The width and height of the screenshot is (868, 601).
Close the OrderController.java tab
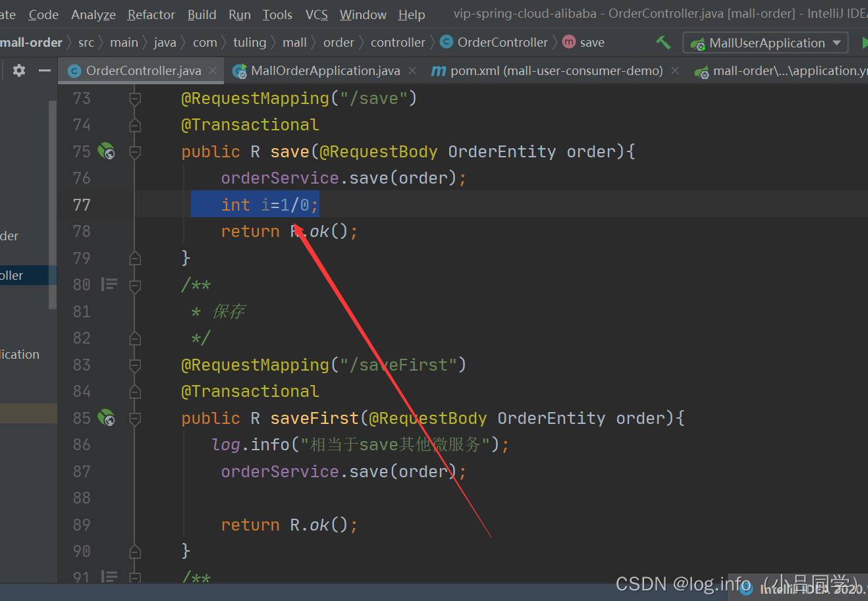tap(213, 70)
